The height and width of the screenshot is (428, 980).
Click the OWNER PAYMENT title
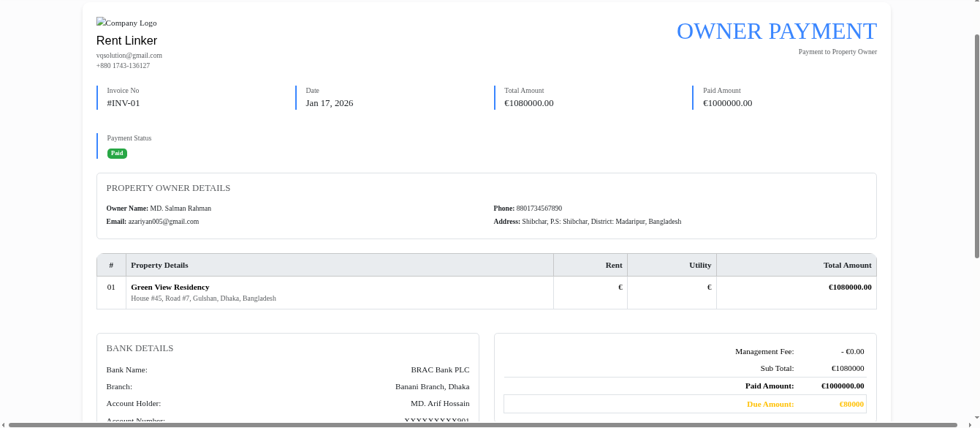point(776,31)
